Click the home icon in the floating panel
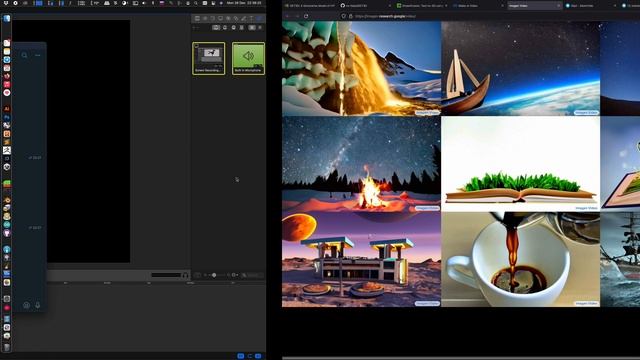This screenshot has width=640, height=360. pyautogui.click(x=26, y=305)
